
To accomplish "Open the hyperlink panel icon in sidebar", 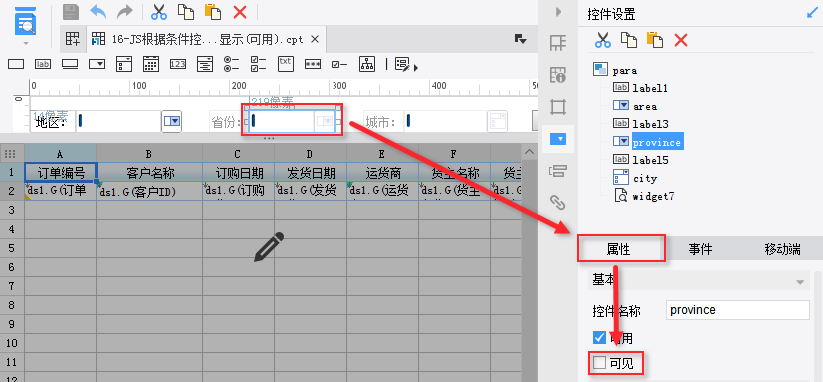I will coord(557,202).
